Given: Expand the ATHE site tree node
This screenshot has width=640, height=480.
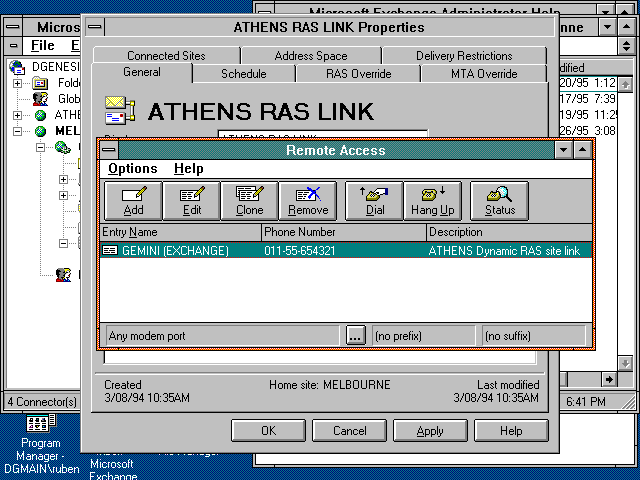Looking at the screenshot, I should click(x=18, y=115).
